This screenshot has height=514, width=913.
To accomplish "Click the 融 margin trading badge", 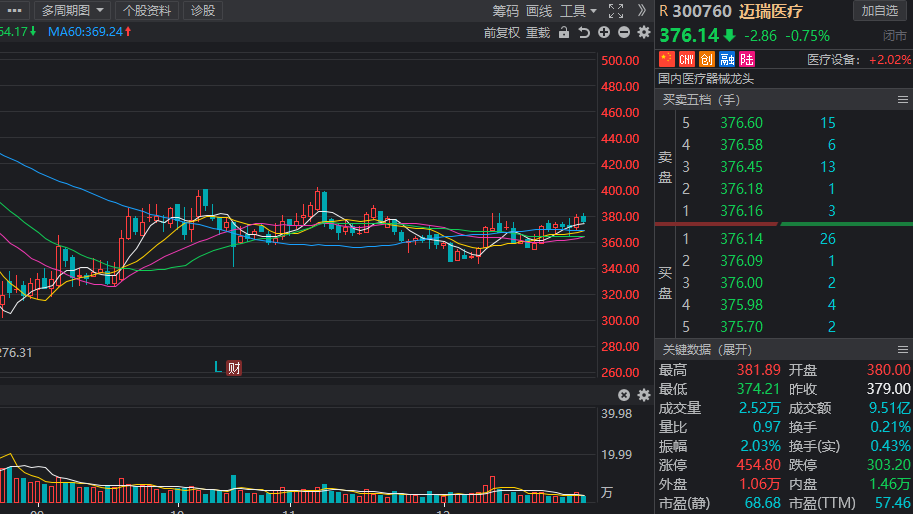I will click(727, 59).
